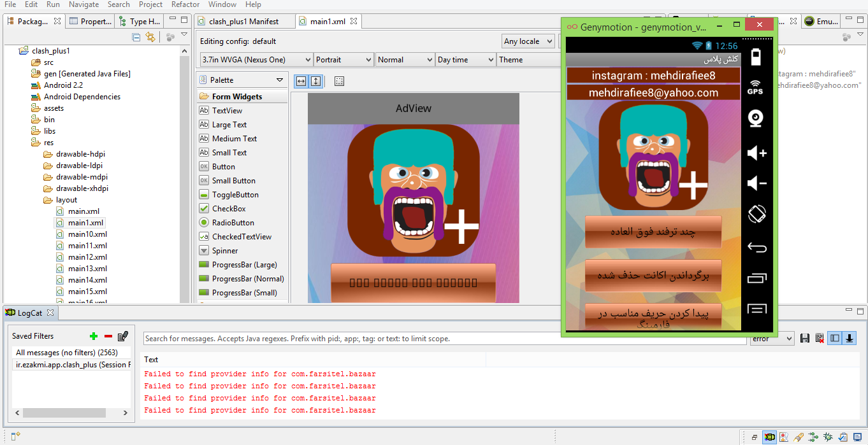Switch to Type Hierarchy tab
Screen dimensions: 868x445
[139, 21]
